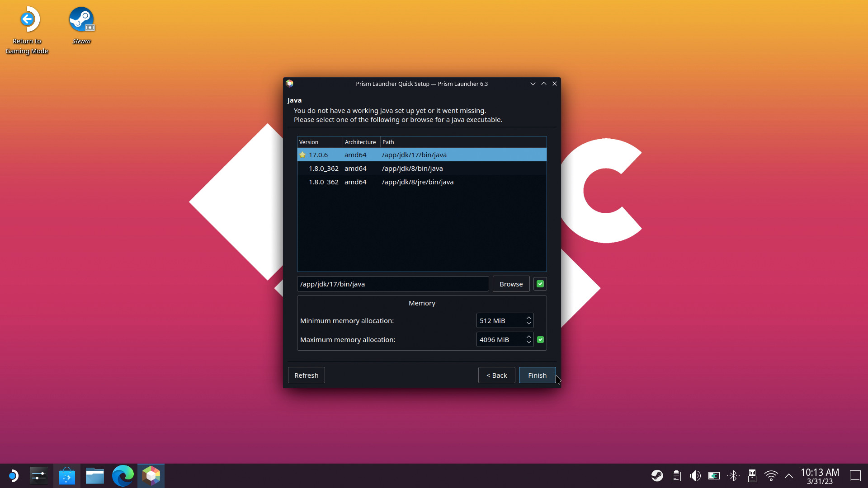This screenshot has width=868, height=488.
Task: Edit the Java executable path input field
Action: [393, 284]
